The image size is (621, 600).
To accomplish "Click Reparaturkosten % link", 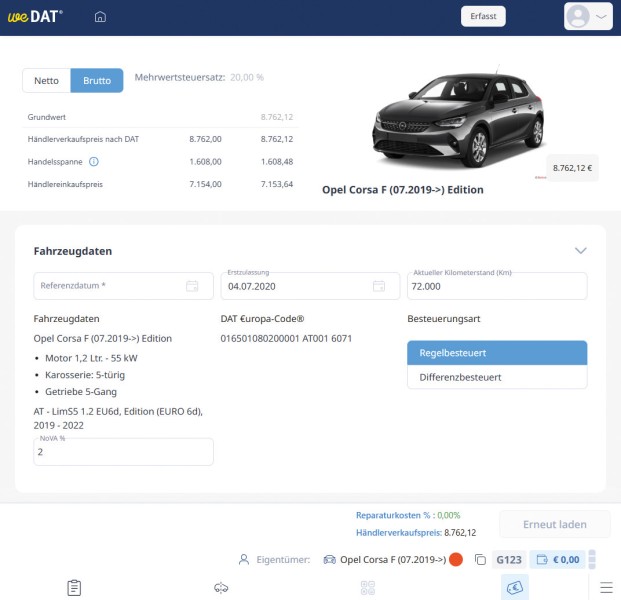I will [408, 515].
